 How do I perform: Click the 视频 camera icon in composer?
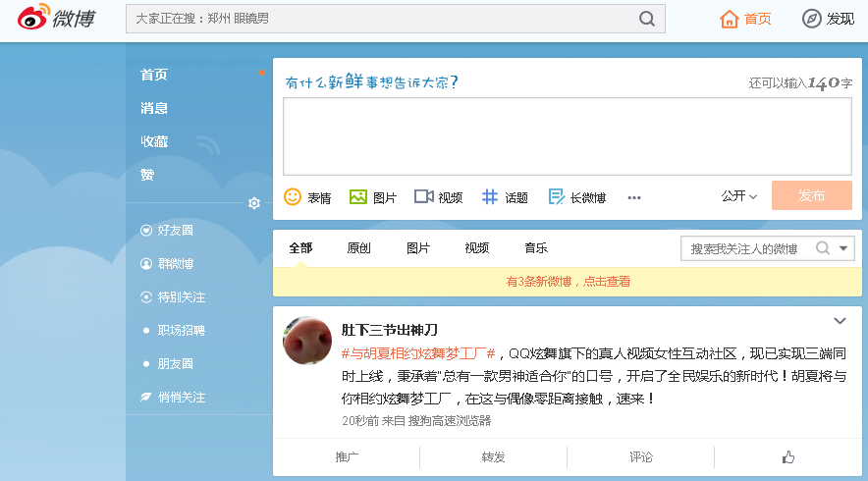(x=424, y=196)
